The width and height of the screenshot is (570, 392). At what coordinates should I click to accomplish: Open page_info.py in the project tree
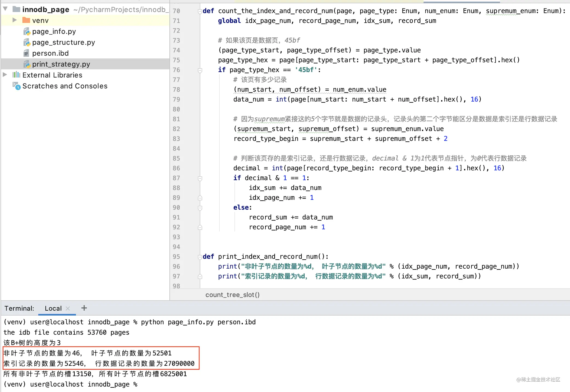(54, 31)
